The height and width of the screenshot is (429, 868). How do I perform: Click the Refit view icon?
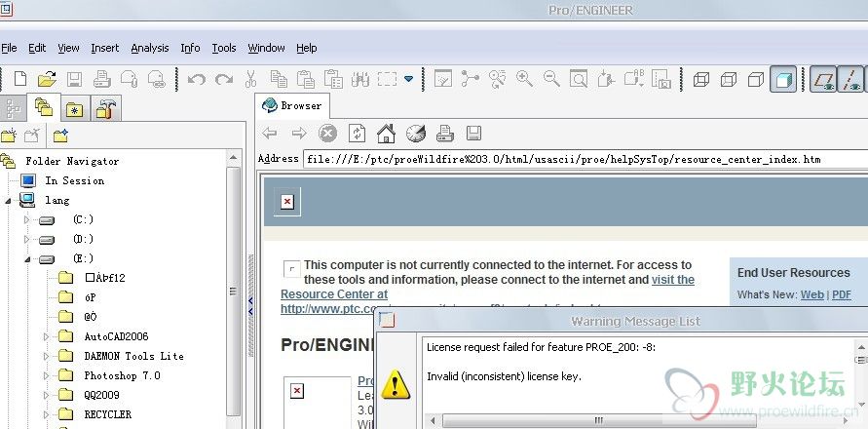tap(579, 79)
